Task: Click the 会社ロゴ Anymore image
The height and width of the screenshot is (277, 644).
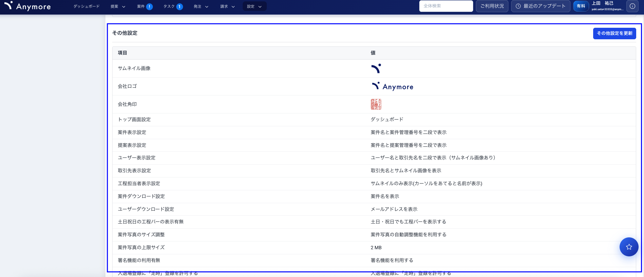Action: (x=392, y=86)
